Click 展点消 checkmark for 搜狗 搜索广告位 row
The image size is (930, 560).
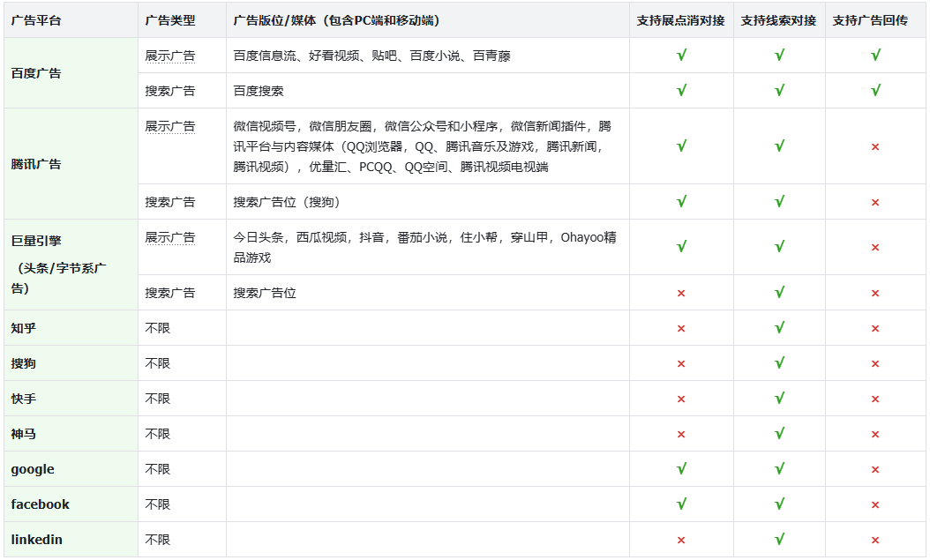pos(681,201)
